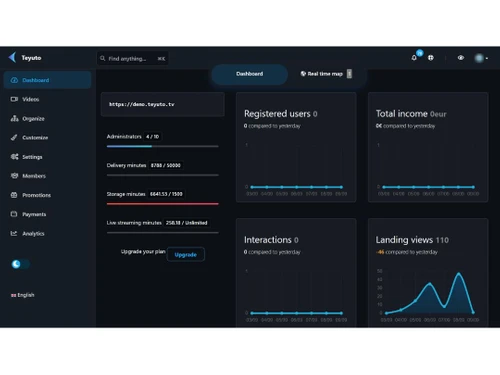Screen dimensions: 500x375
Task: Open the Videos camera icon
Action: coord(14,99)
